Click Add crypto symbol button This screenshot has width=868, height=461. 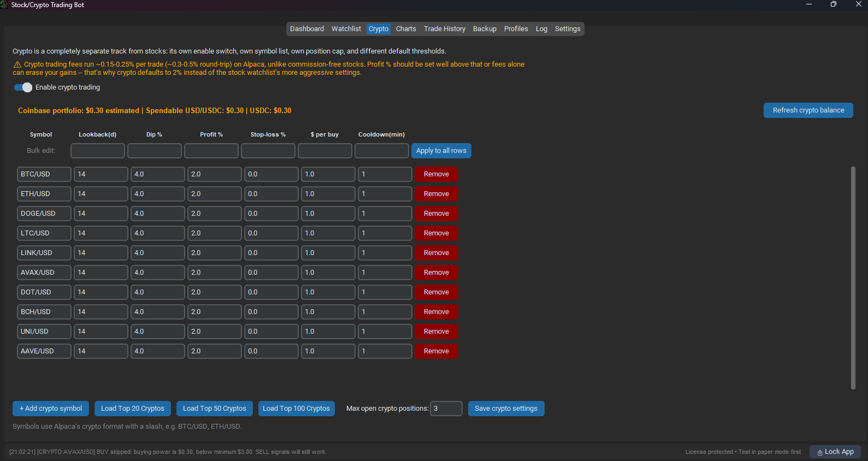coord(51,409)
